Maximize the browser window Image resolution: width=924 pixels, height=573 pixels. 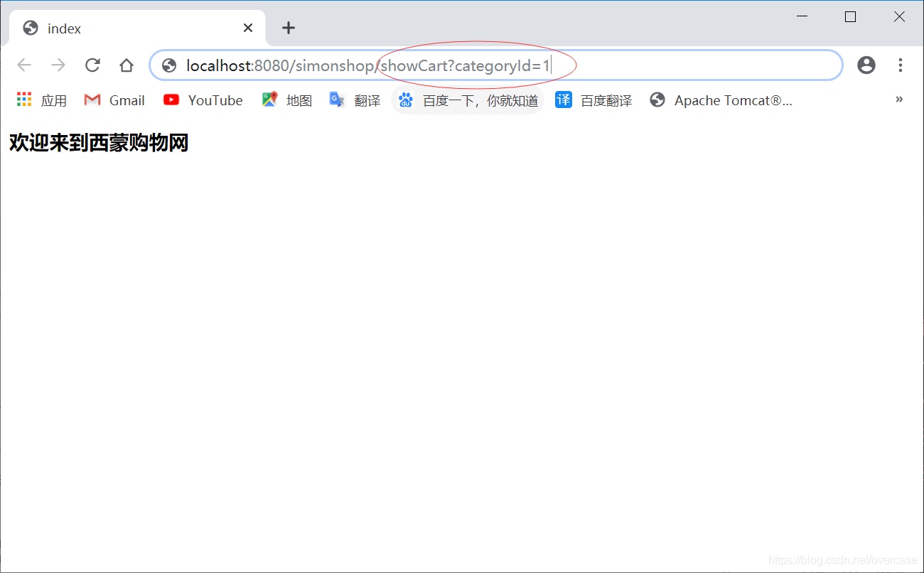(x=850, y=17)
